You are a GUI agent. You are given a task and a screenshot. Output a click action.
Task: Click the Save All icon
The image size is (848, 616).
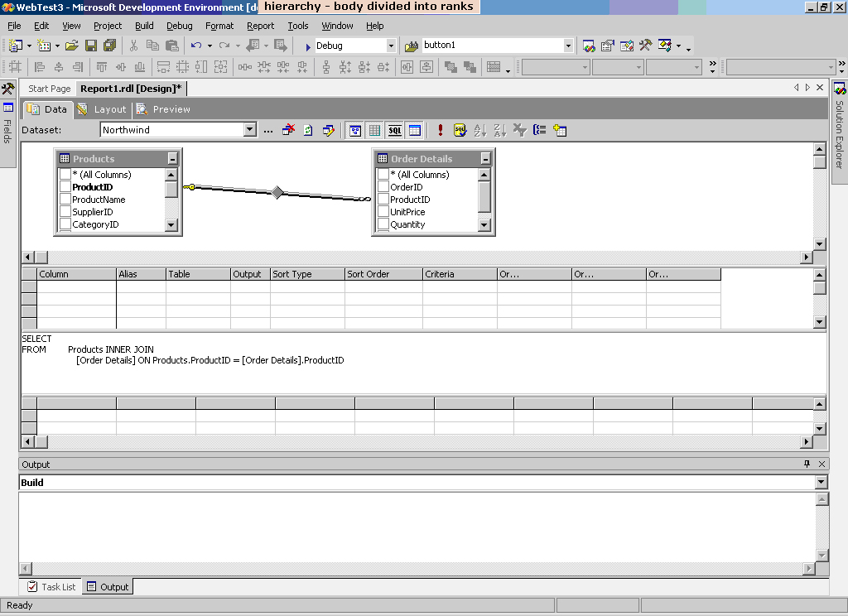tap(110, 46)
